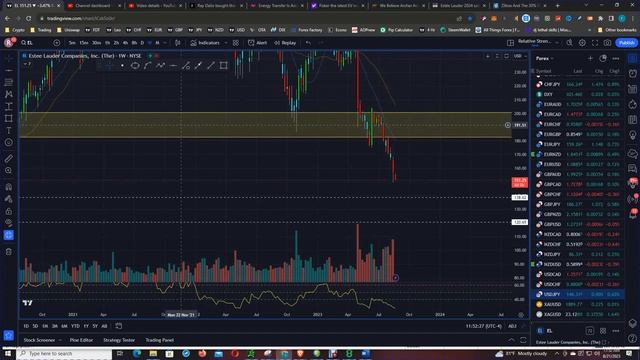The image size is (640, 360).
Task: Select the horizontal line tool in floating toolbar
Action: click(173, 66)
